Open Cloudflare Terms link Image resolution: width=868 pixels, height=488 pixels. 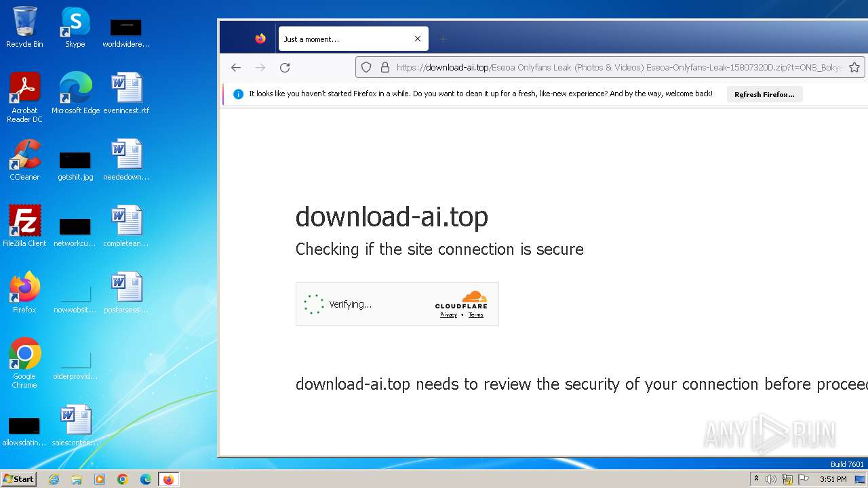476,314
